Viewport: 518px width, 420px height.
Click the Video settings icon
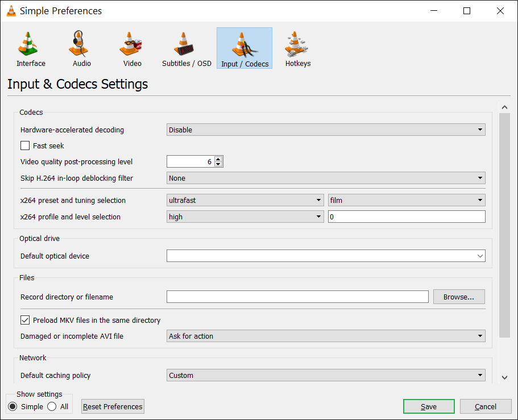[x=131, y=48]
